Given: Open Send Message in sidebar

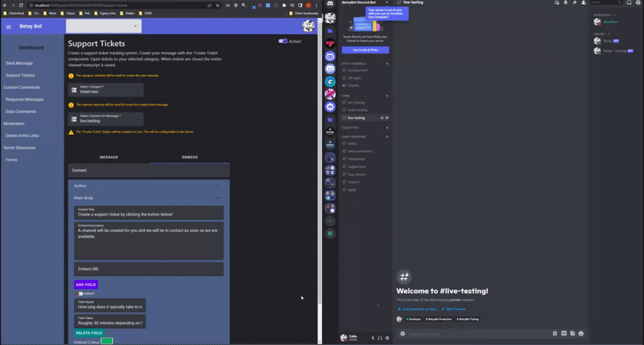Looking at the screenshot, I should [x=19, y=63].
